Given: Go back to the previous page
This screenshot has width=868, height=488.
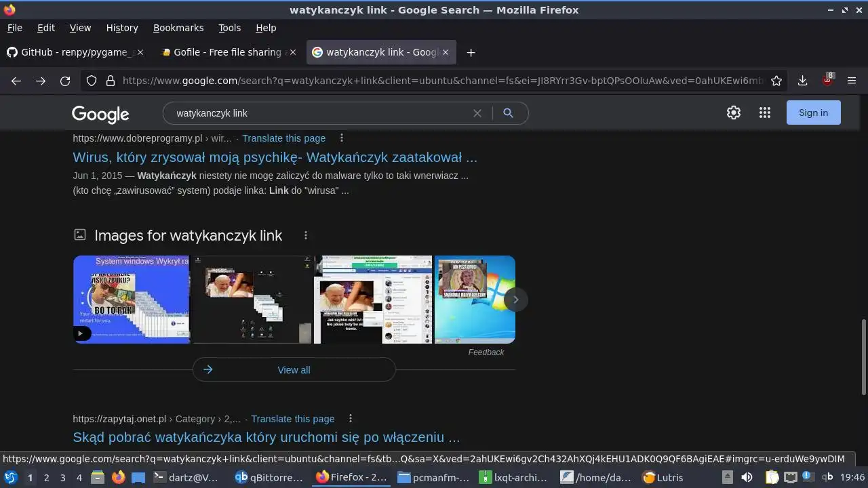Looking at the screenshot, I should tap(16, 81).
